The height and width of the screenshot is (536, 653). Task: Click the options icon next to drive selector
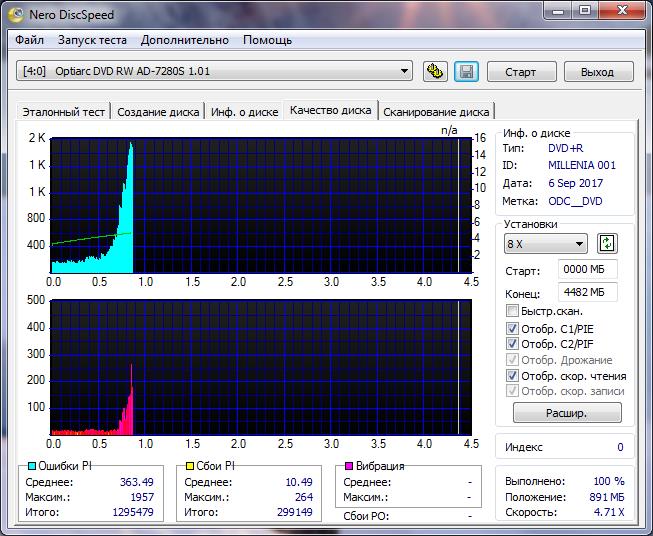435,71
